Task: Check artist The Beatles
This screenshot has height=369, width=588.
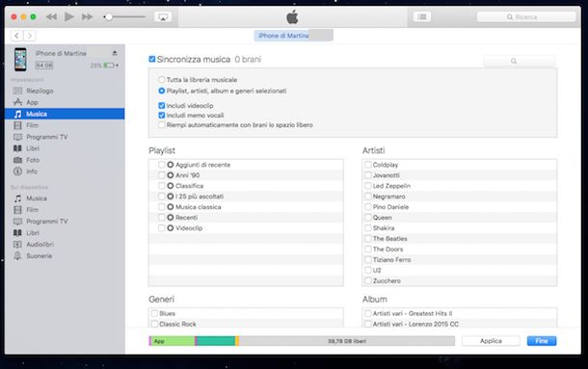Action: [x=368, y=238]
